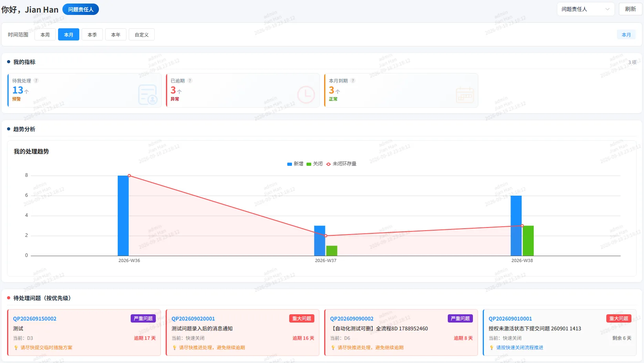Click the 刷新 refresh button
Viewport: 644px width, 363px height.
[x=630, y=9]
